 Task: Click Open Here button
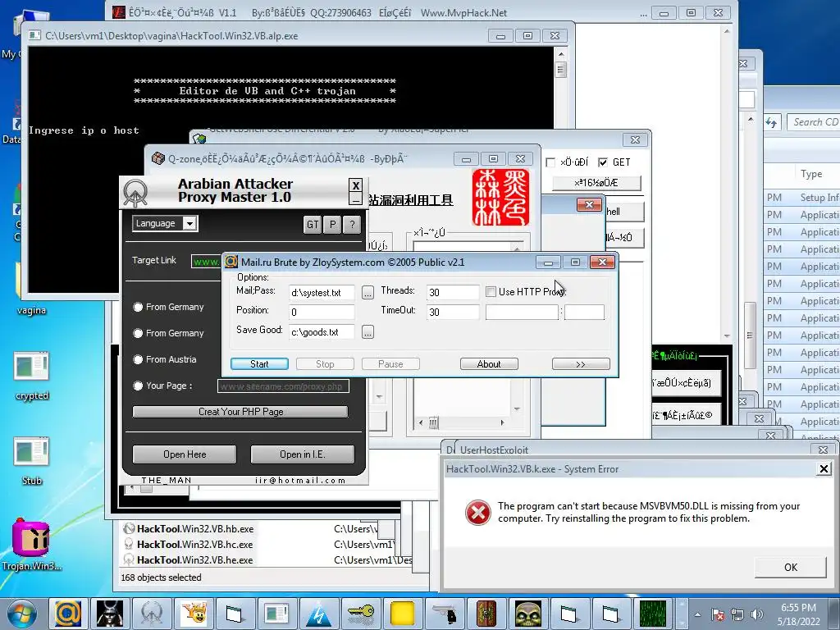(x=185, y=454)
